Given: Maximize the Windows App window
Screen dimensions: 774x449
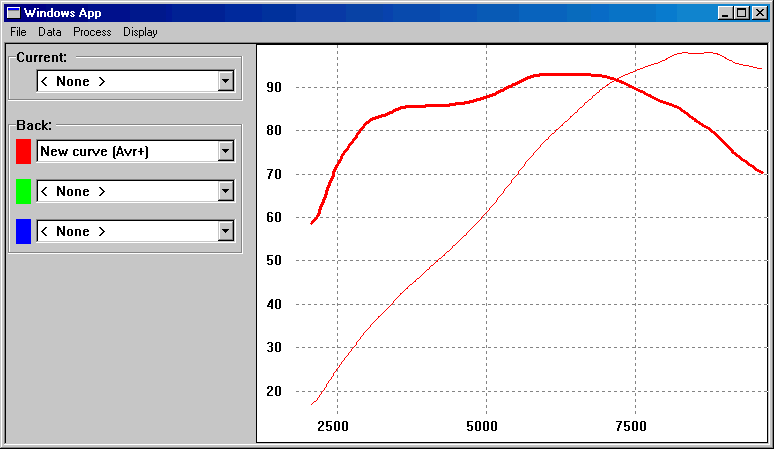Looking at the screenshot, I should pyautogui.click(x=741, y=13).
